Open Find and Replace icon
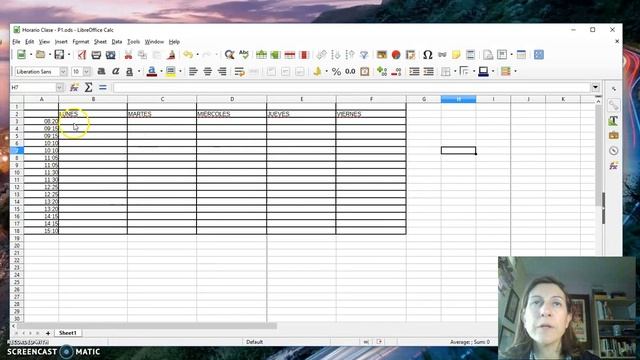 (229, 55)
